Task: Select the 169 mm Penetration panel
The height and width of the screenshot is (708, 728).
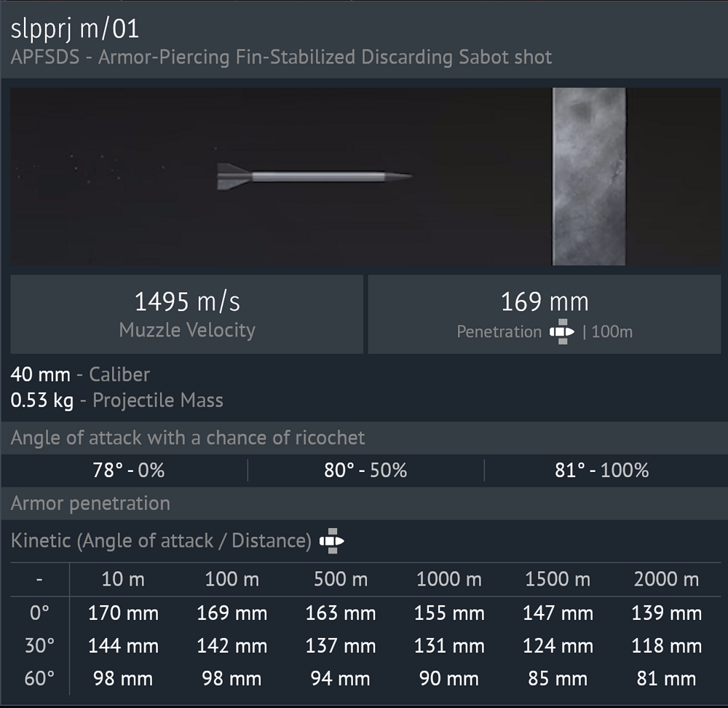Action: 545,315
